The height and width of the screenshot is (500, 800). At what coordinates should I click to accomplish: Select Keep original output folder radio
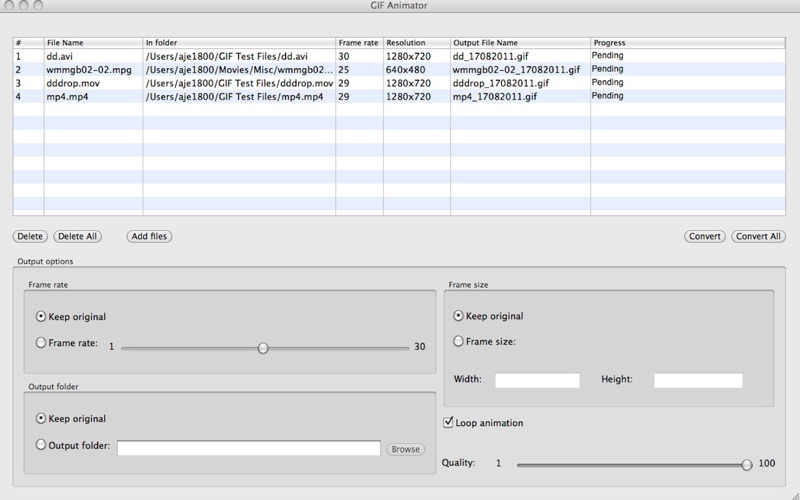coord(41,419)
